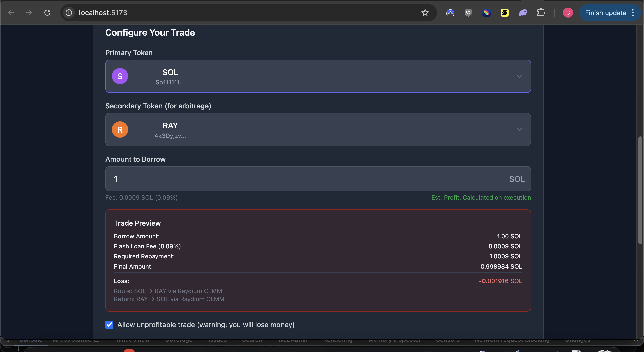
Task: Open the Chrome profile avatar C
Action: (568, 13)
